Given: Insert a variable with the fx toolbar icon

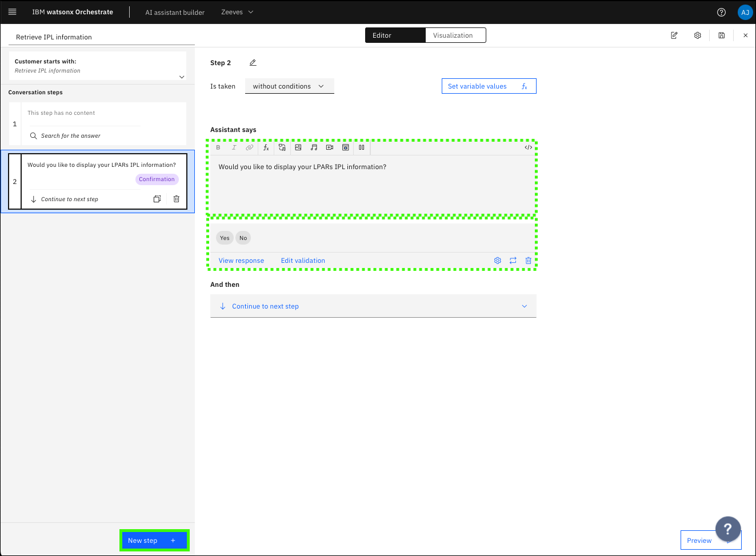Looking at the screenshot, I should point(266,147).
